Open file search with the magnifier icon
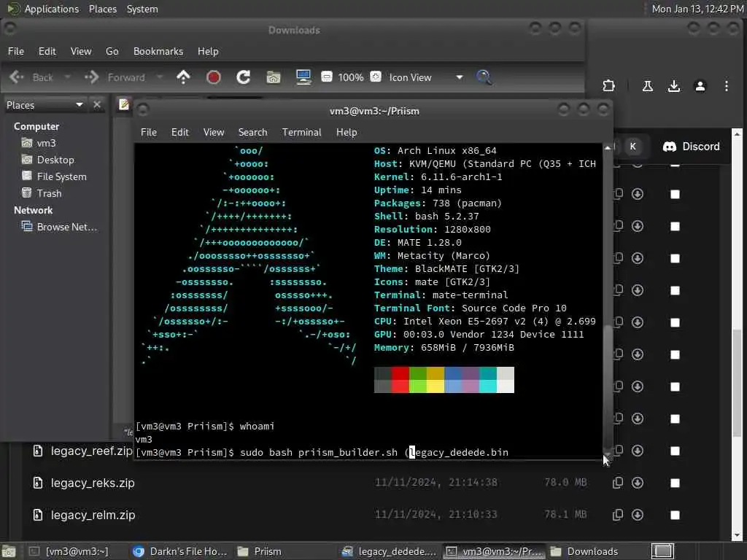Image resolution: width=747 pixels, height=560 pixels. pos(484,77)
